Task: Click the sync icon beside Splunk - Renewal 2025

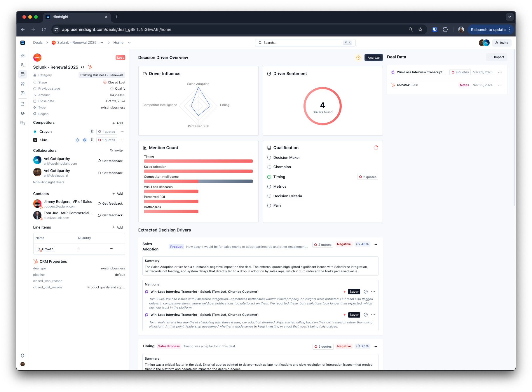Action: (83, 67)
